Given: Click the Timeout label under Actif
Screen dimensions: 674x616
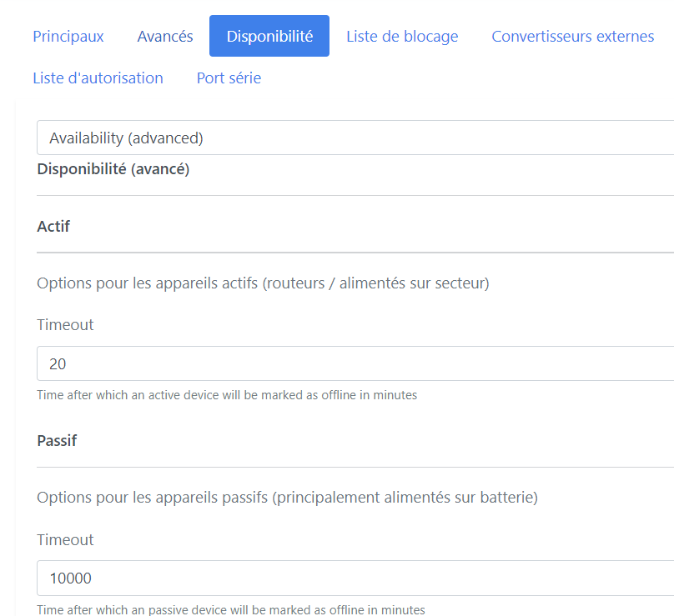Looking at the screenshot, I should (x=65, y=325).
